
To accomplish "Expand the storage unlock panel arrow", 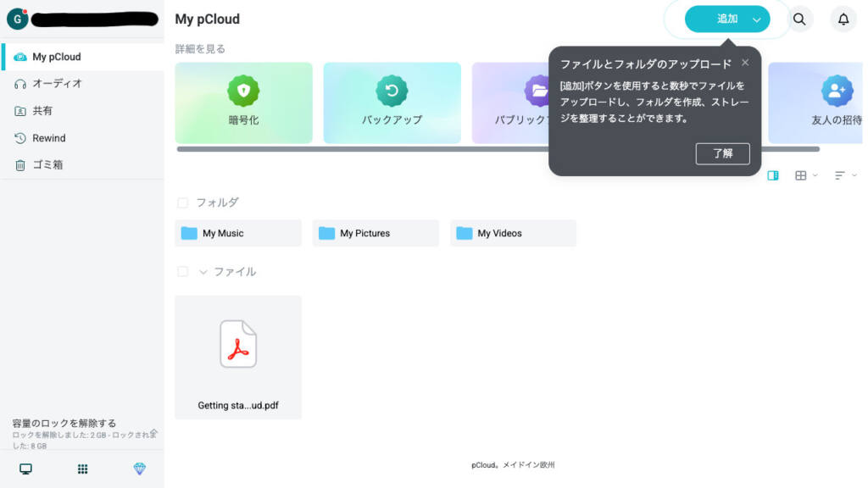I will pyautogui.click(x=154, y=432).
